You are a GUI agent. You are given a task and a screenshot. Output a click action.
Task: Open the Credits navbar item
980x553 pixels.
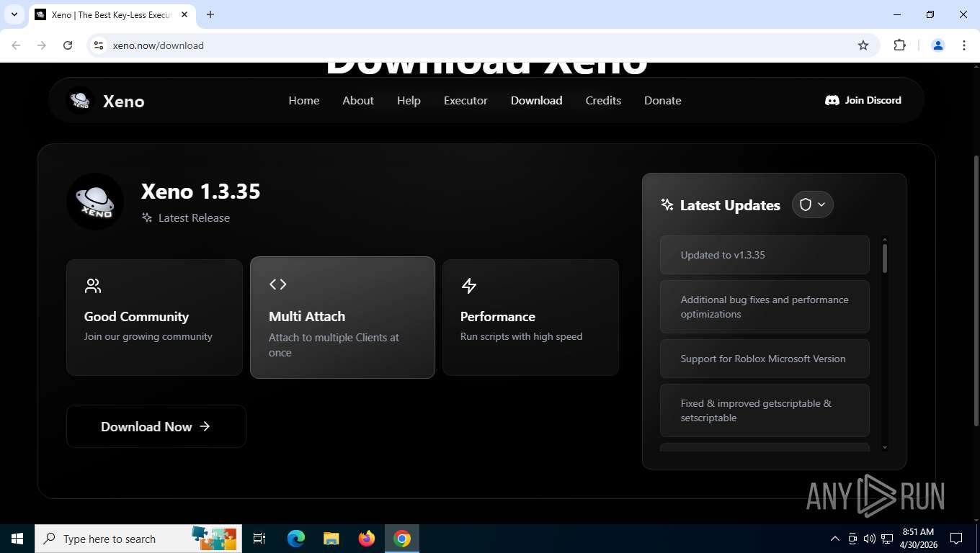(x=603, y=101)
